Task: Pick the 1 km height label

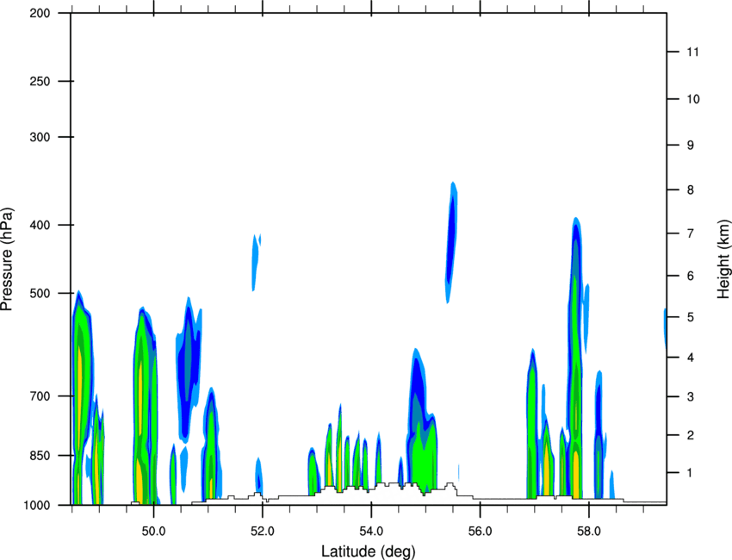Action: 691,473
